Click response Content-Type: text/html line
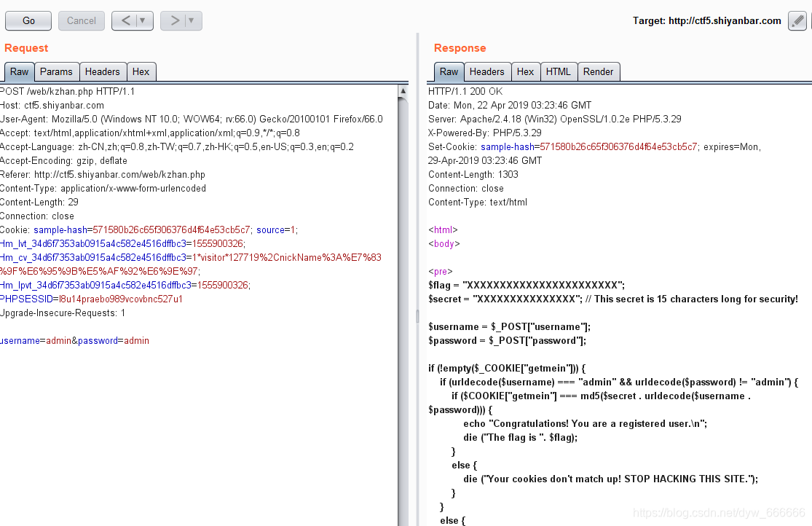This screenshot has height=526, width=812. pyautogui.click(x=478, y=202)
